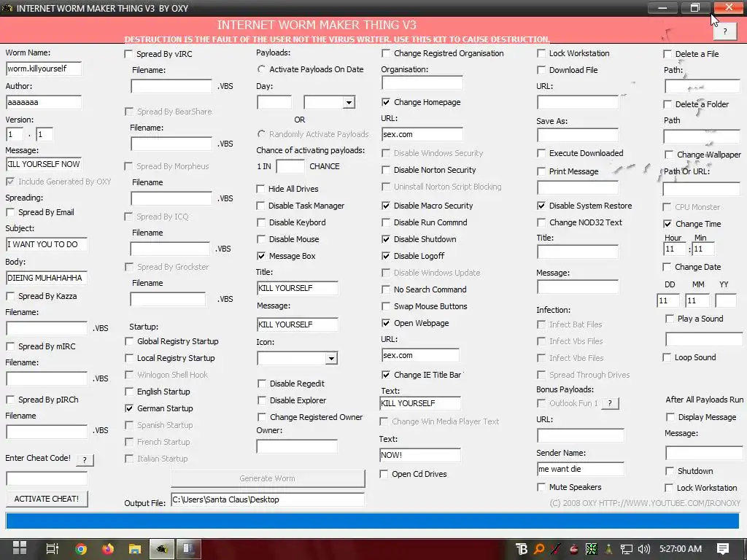The height and width of the screenshot is (560, 747).
Task: Click the green starburst tray icon
Action: pos(591,549)
